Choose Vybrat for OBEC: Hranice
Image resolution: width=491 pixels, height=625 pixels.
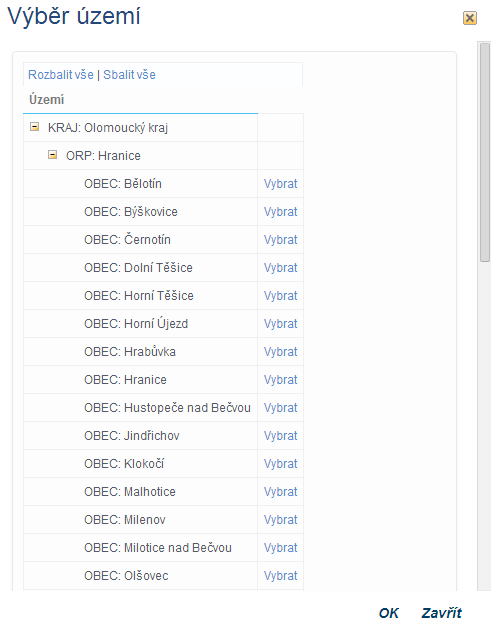click(281, 379)
